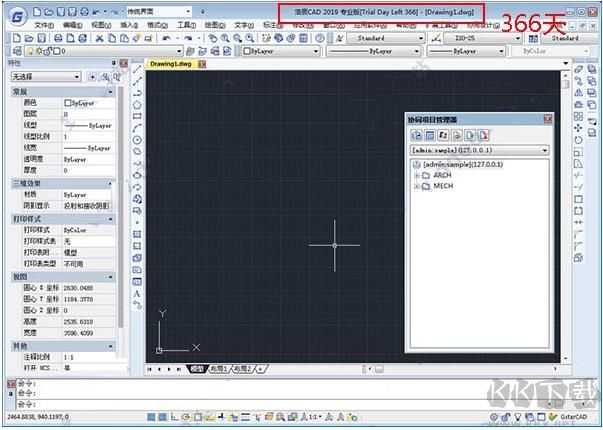Open the 格式 menu
Viewport: 603px width, 430px height.
pyautogui.click(x=158, y=25)
